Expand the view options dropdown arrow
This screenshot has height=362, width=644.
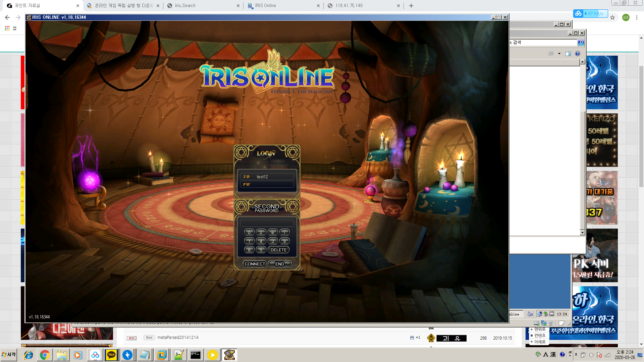point(559,54)
